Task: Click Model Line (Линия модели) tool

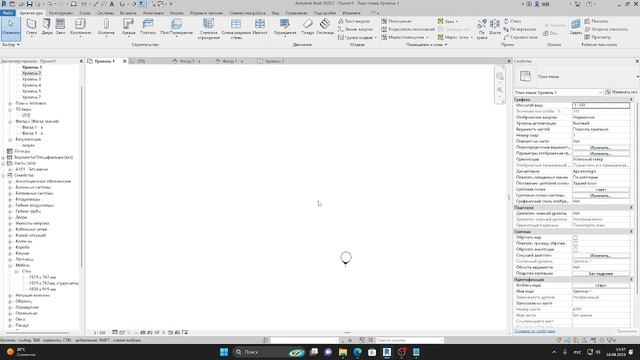Action: click(x=355, y=29)
